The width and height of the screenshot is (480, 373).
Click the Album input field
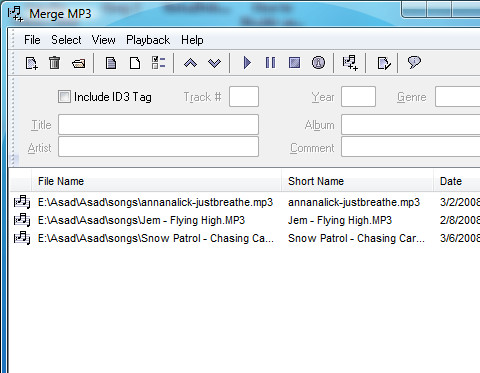click(x=411, y=124)
